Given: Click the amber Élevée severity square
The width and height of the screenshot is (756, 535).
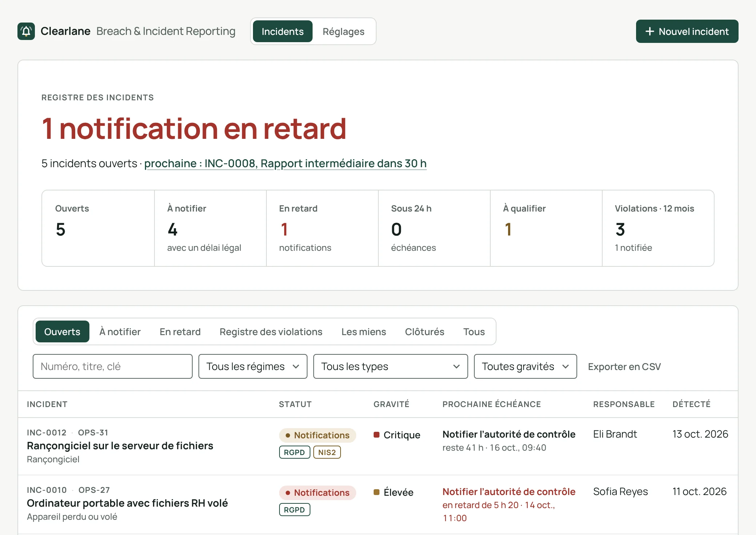Looking at the screenshot, I should 377,492.
